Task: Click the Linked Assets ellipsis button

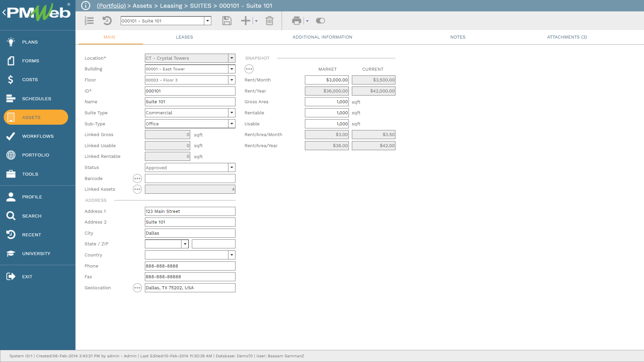Action: (x=137, y=189)
